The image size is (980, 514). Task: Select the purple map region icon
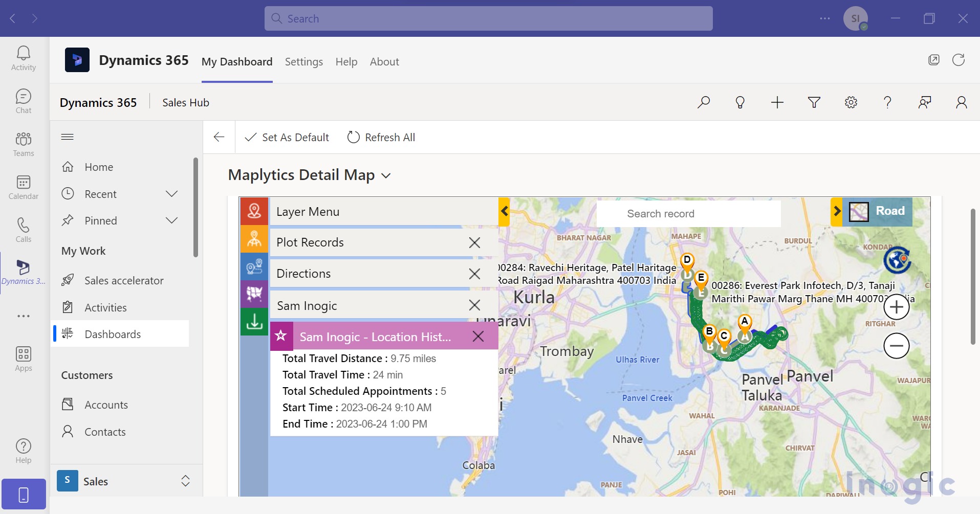(254, 294)
